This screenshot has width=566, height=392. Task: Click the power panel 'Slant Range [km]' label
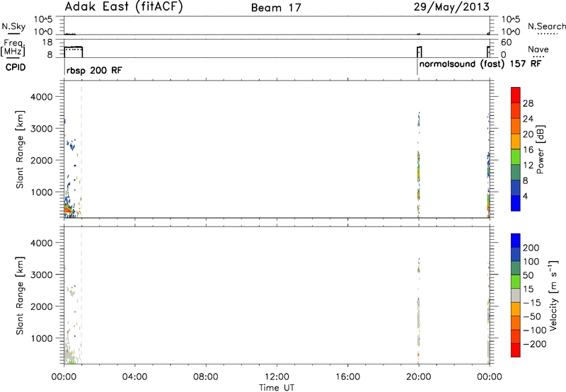pos(20,149)
